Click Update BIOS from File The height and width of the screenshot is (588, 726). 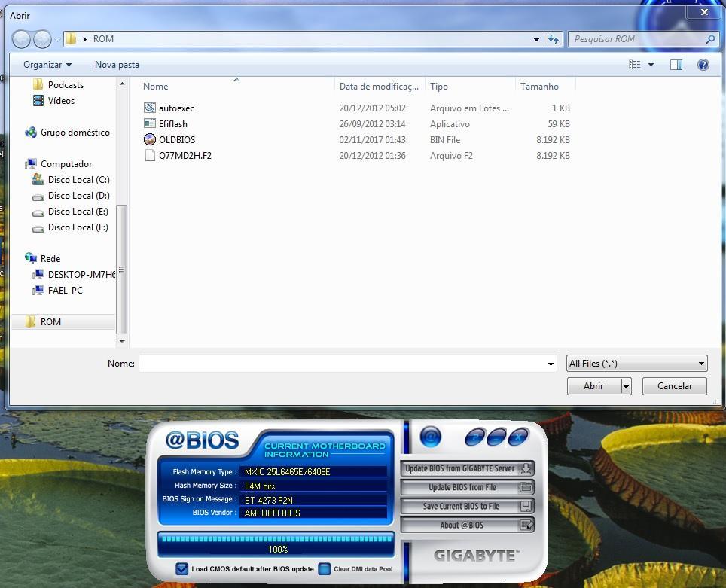[x=468, y=487]
